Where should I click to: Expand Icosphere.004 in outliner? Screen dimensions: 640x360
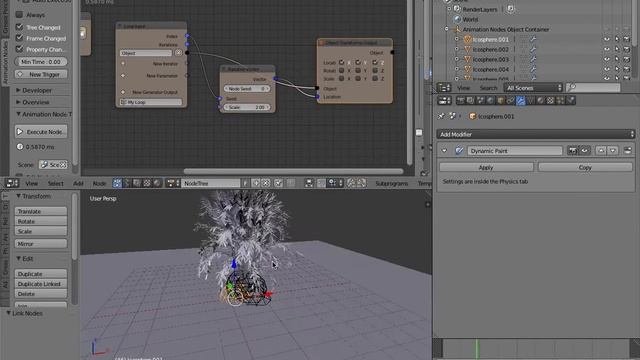pyautogui.click(x=457, y=69)
